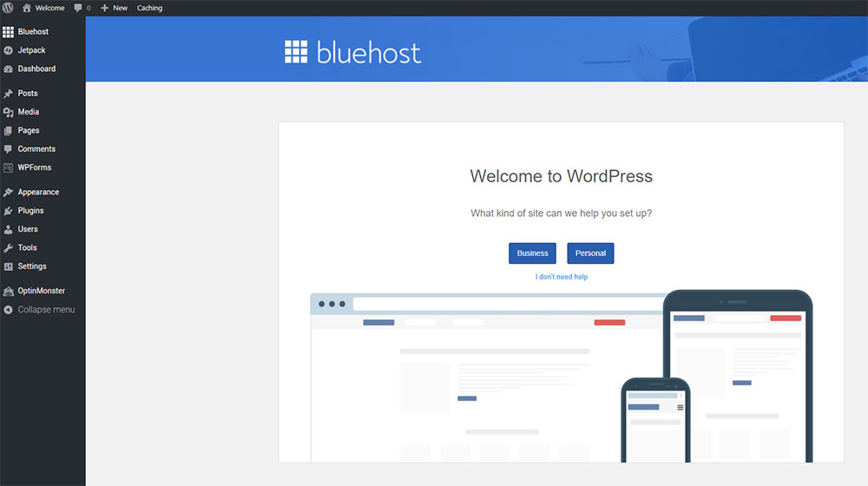Viewport: 868px width, 486px height.
Task: Click the "I don't need help" link
Action: 562,277
